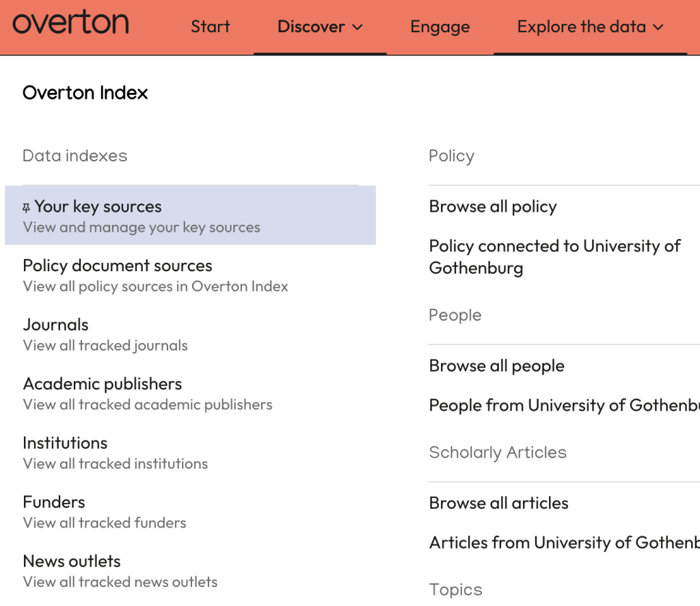700x606 pixels.
Task: Select the Funders index
Action: pos(54,502)
